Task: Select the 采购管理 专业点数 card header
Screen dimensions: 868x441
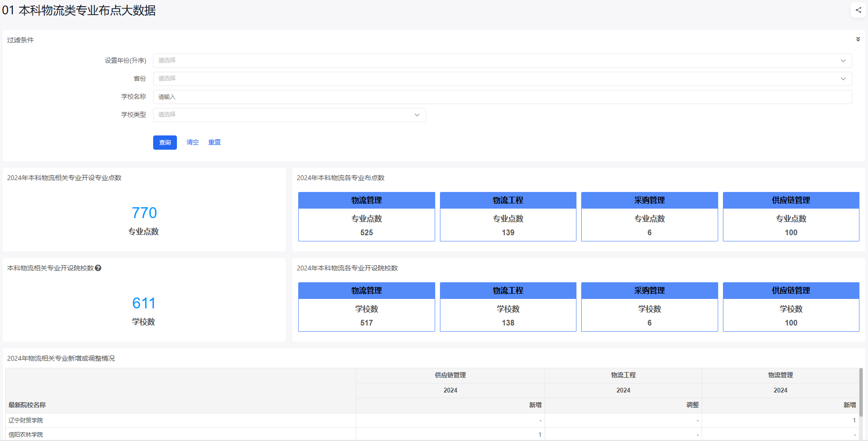Action: pos(650,201)
